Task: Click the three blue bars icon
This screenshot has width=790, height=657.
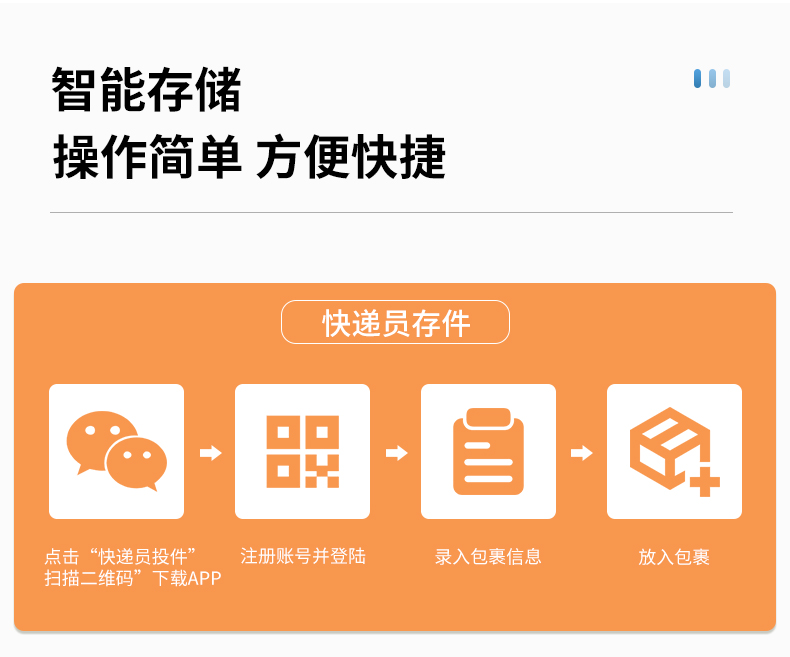Action: pyautogui.click(x=712, y=79)
